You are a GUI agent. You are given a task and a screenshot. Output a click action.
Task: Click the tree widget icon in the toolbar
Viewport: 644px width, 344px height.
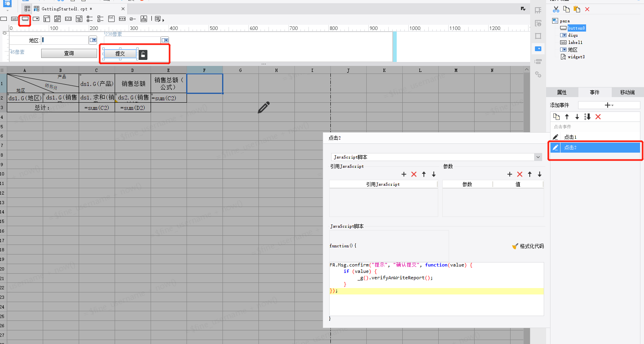[x=144, y=19]
